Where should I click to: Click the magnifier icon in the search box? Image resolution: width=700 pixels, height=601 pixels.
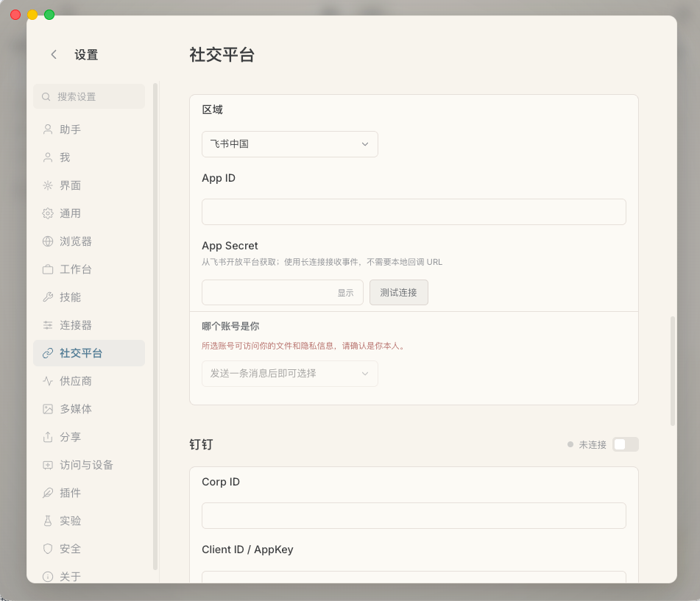click(x=46, y=96)
